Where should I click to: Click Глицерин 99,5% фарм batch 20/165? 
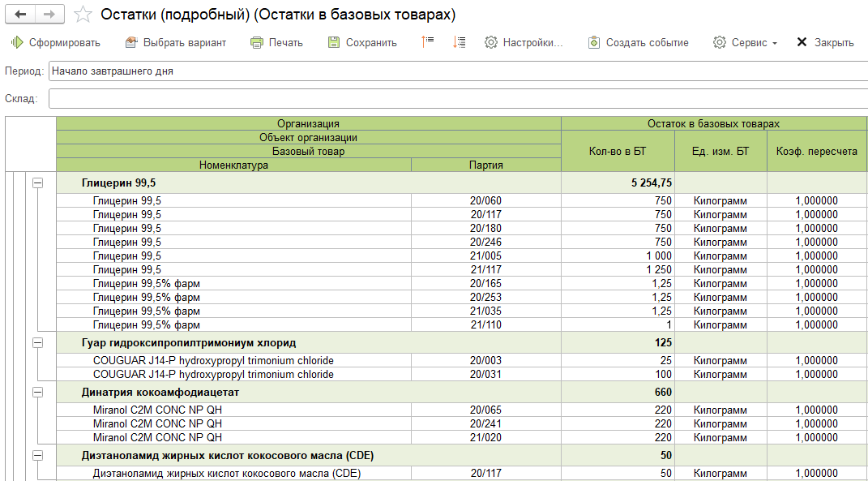486,283
